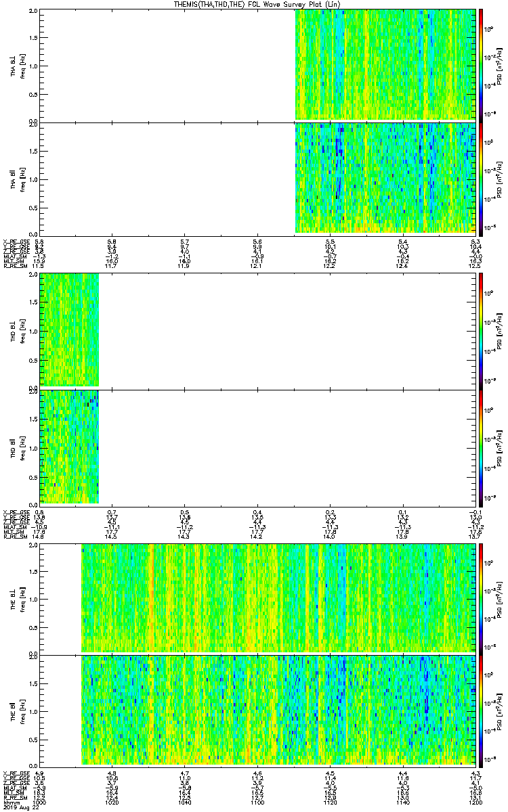Select the THA perpendicular B spectrogram panel

click(257, 65)
